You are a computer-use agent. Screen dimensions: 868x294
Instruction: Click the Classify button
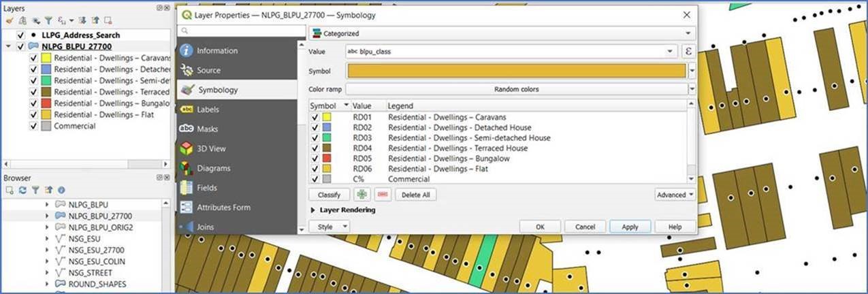(x=329, y=195)
